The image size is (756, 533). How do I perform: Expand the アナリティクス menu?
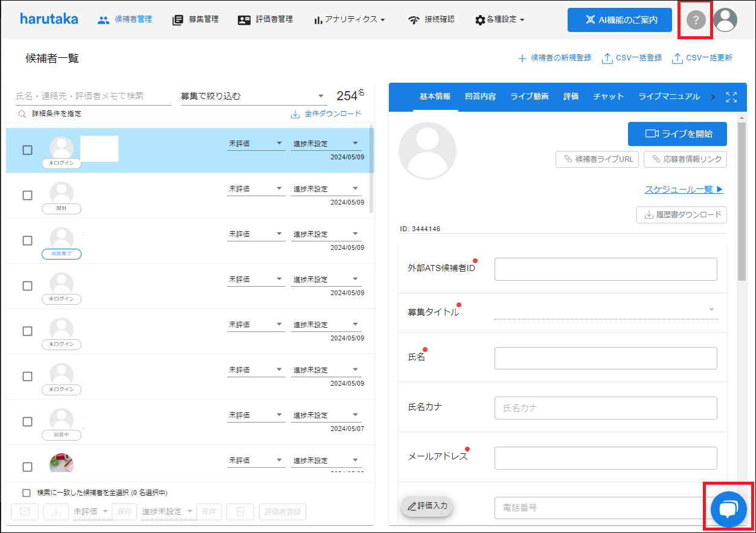[x=350, y=19]
